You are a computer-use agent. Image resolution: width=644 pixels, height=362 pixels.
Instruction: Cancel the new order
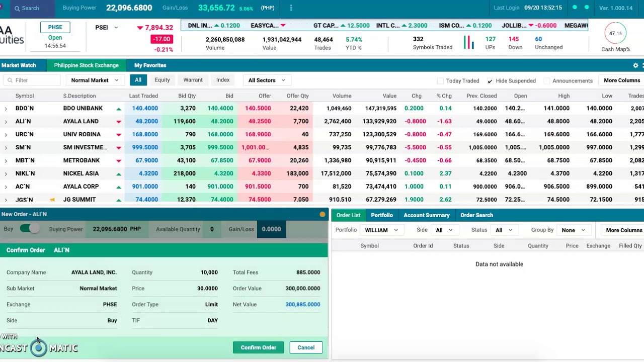pos(306,347)
